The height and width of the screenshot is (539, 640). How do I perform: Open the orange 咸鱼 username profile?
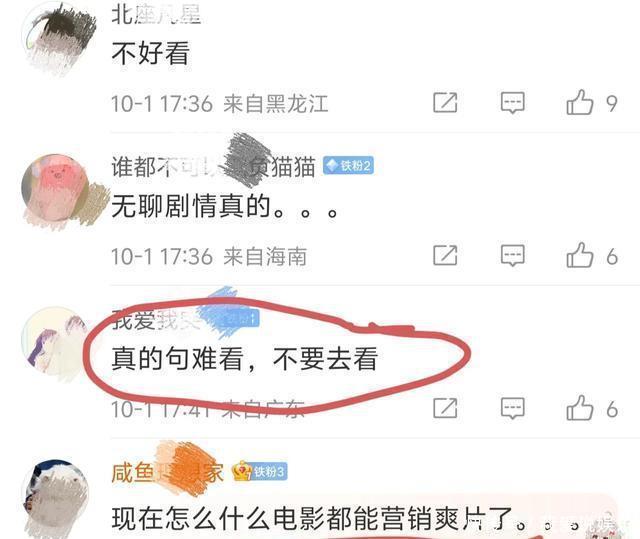tap(167, 472)
